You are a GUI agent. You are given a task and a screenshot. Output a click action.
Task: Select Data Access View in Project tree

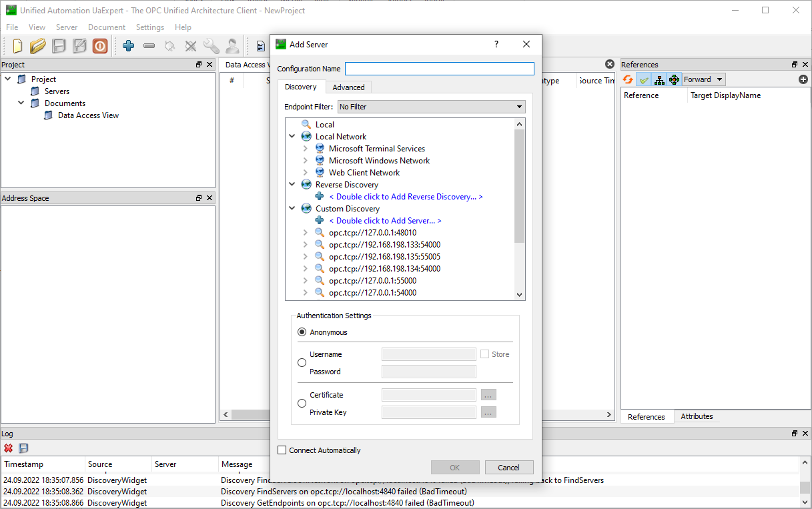point(88,115)
